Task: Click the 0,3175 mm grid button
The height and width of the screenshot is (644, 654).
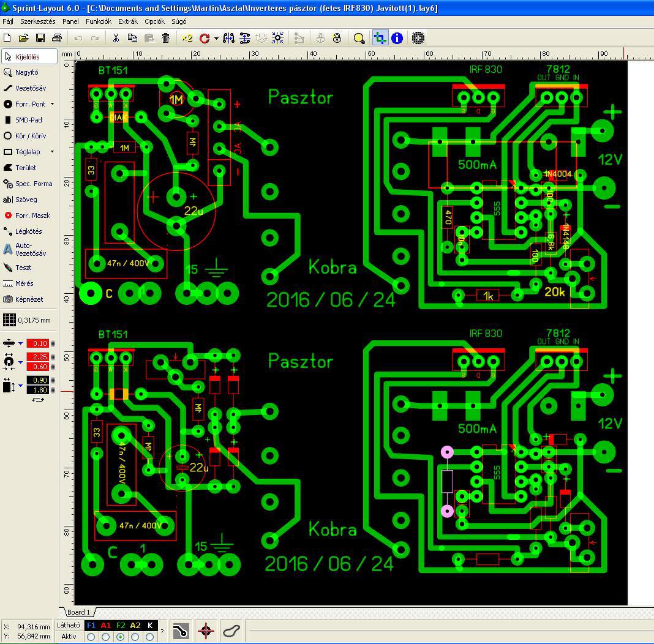Action: point(28,320)
